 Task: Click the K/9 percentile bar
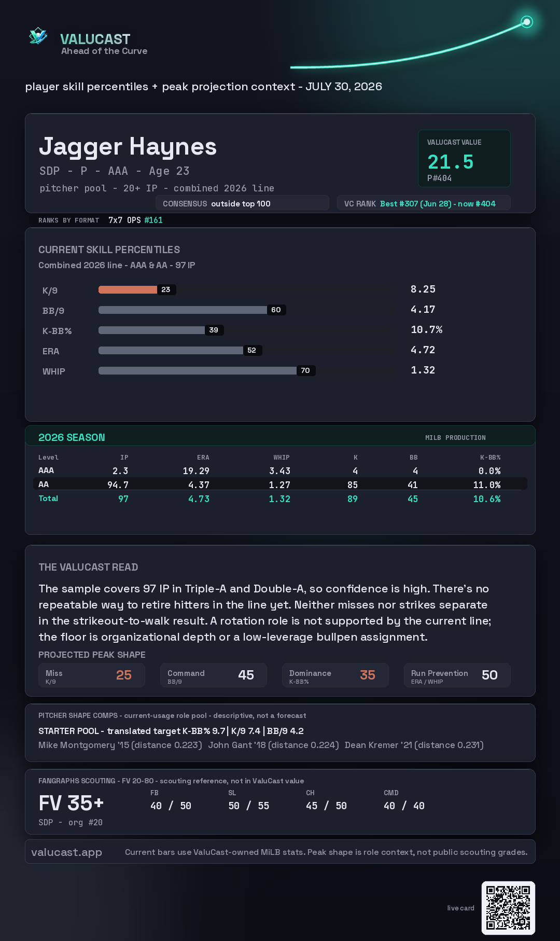(x=247, y=289)
